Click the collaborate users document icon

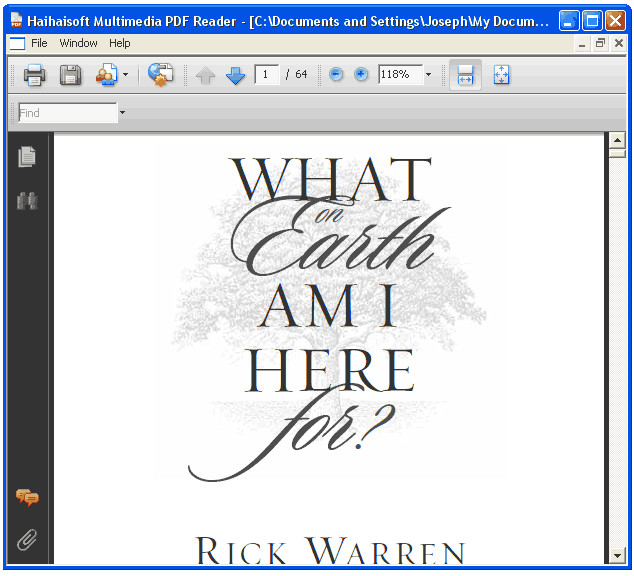click(107, 75)
